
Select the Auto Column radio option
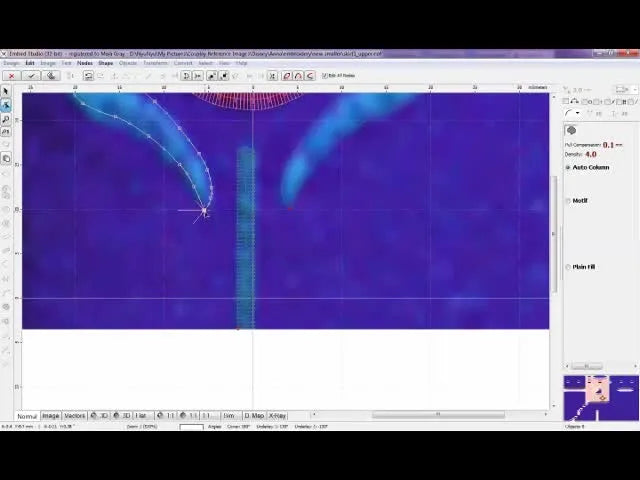pos(569,167)
